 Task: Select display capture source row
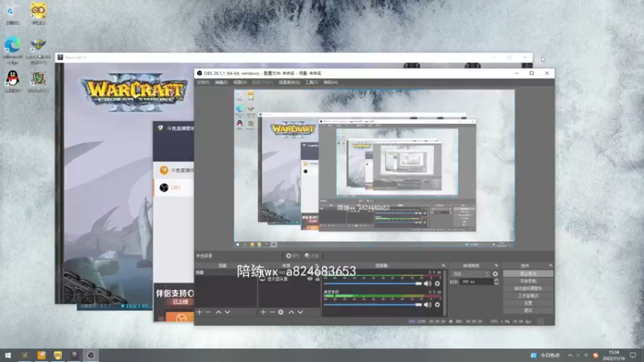click(289, 278)
